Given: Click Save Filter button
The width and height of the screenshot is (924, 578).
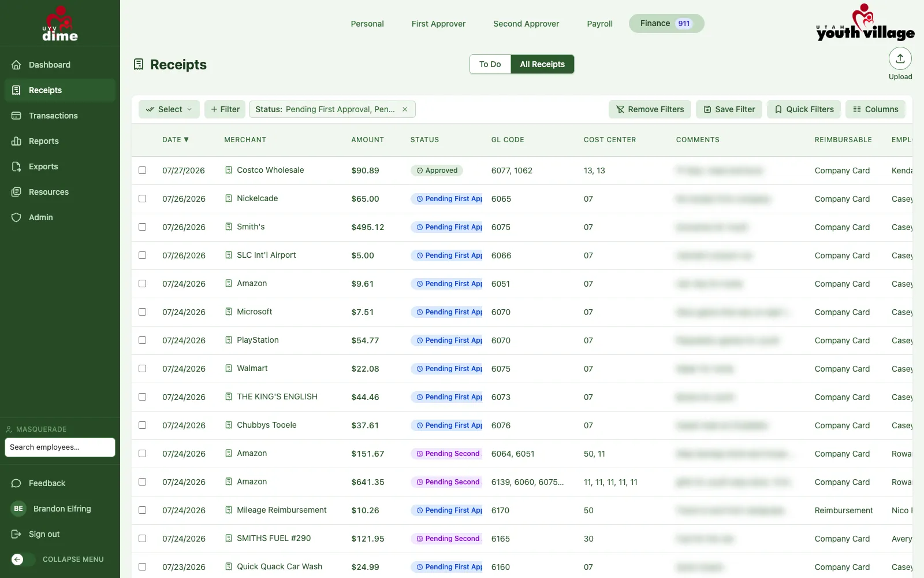Looking at the screenshot, I should click(729, 109).
